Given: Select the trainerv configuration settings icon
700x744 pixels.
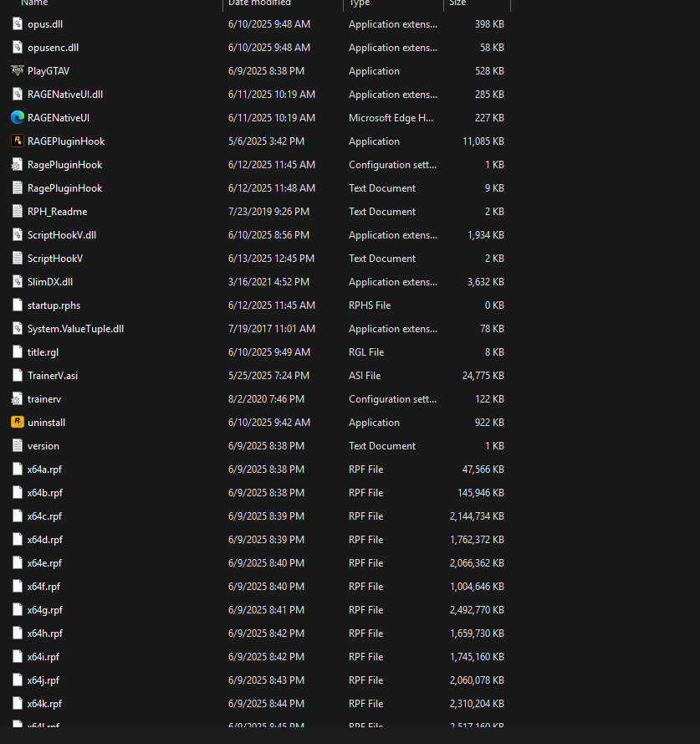Looking at the screenshot, I should (x=18, y=399).
